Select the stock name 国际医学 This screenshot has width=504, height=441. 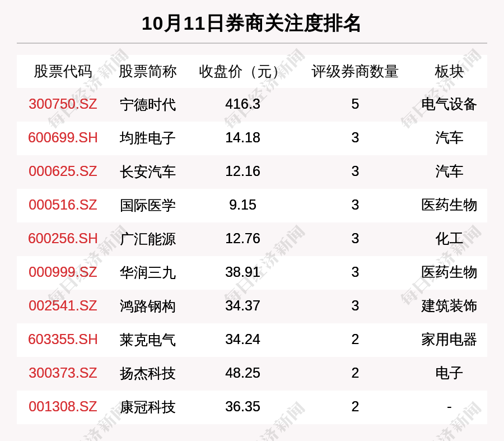point(147,205)
